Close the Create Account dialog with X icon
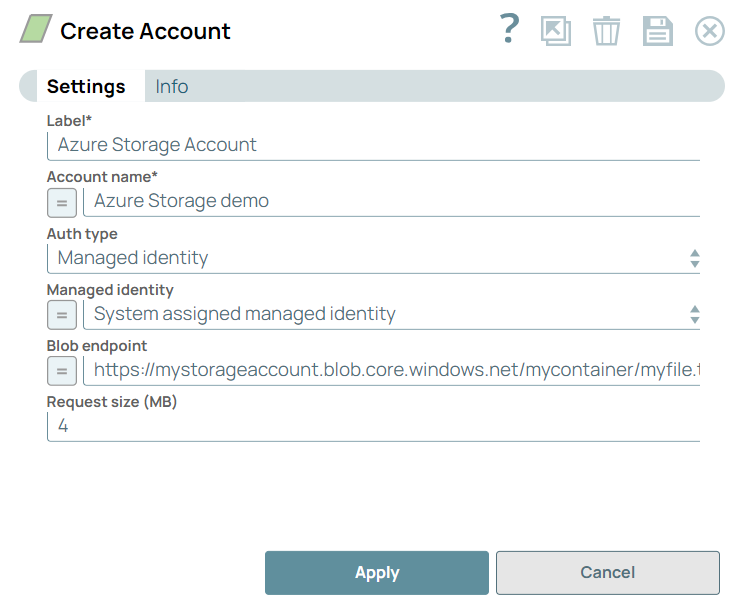The height and width of the screenshot is (615, 736). coord(709,31)
